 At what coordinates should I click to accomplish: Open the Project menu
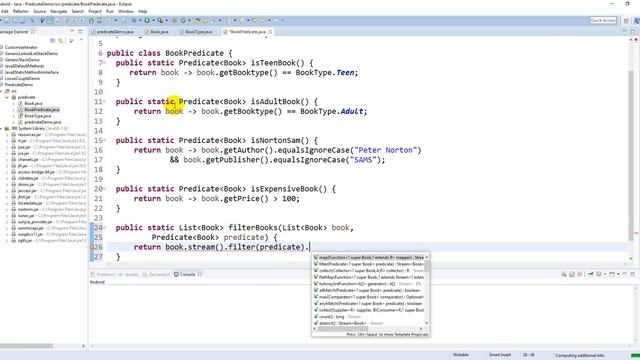pyautogui.click(x=95, y=11)
